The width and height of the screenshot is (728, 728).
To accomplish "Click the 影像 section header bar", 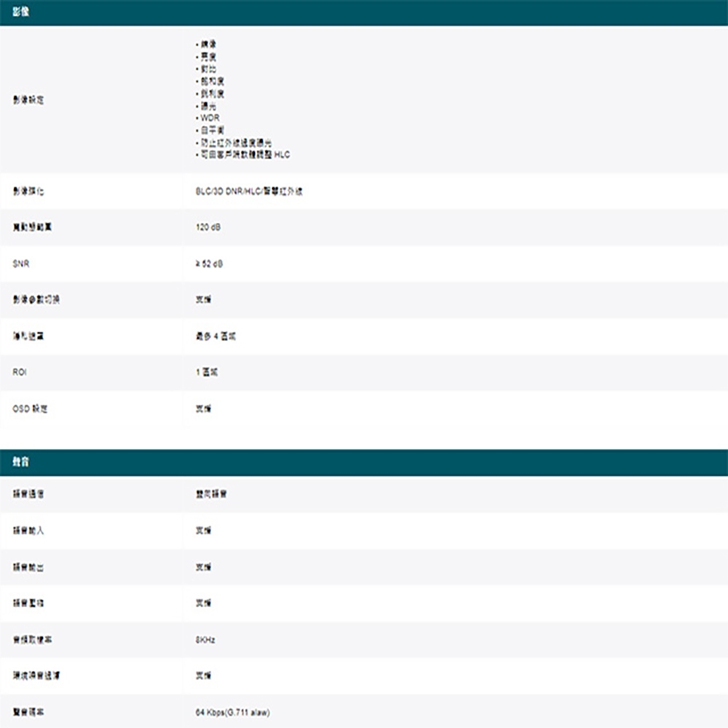I will pos(364,13).
